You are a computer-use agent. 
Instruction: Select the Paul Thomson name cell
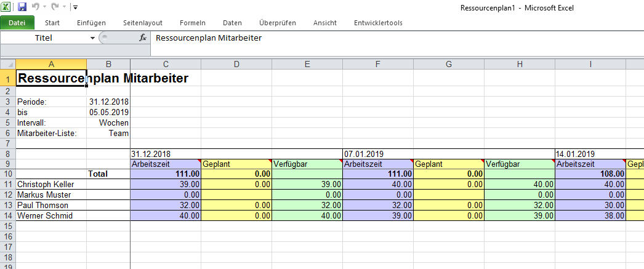tap(51, 205)
